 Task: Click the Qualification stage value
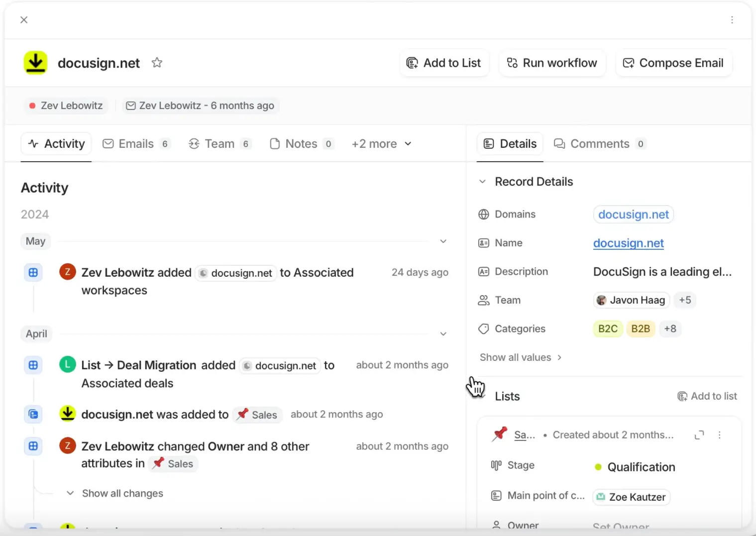pyautogui.click(x=635, y=467)
